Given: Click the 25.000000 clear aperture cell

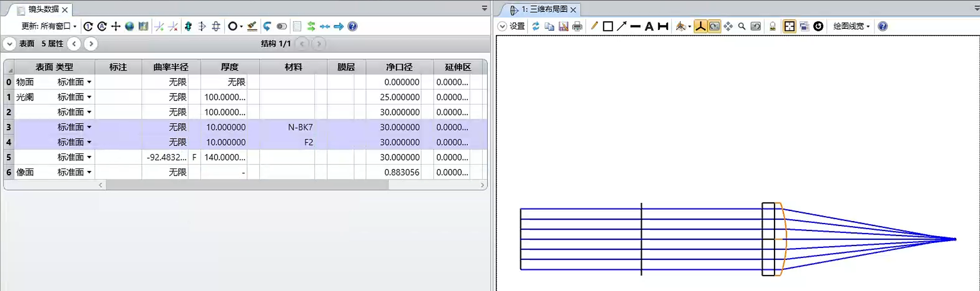Looking at the screenshot, I should click(x=394, y=97).
